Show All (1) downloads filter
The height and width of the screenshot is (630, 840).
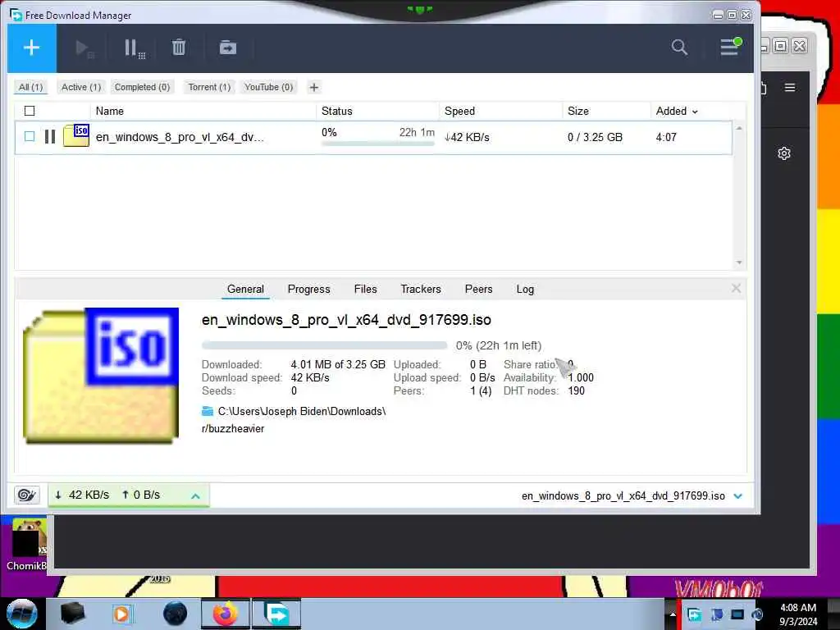click(x=30, y=87)
